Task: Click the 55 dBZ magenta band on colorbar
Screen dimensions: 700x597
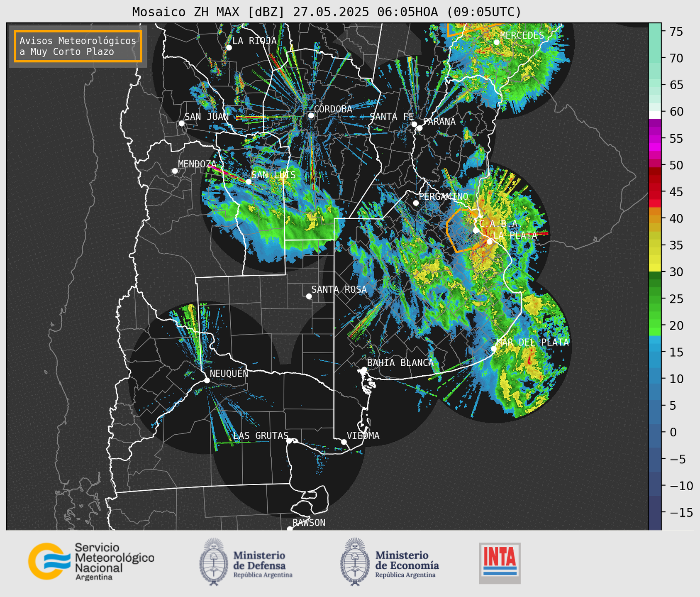Action: tap(655, 138)
